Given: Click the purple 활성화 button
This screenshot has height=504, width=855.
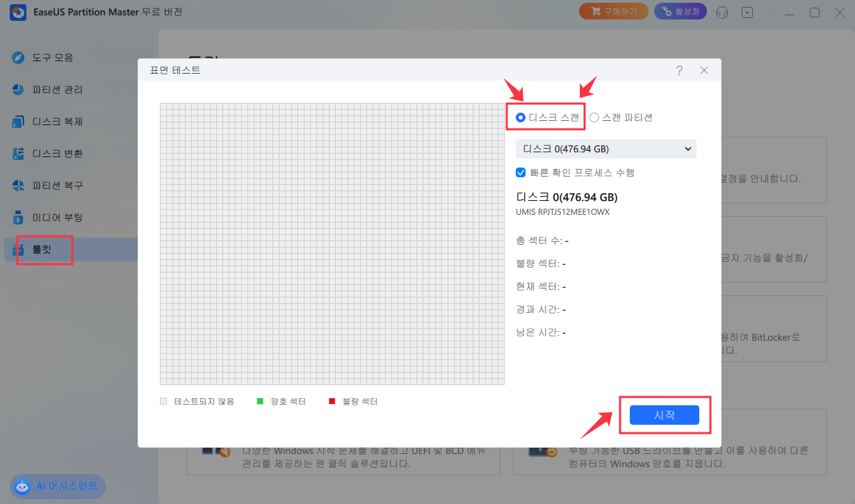Looking at the screenshot, I should pyautogui.click(x=681, y=12).
